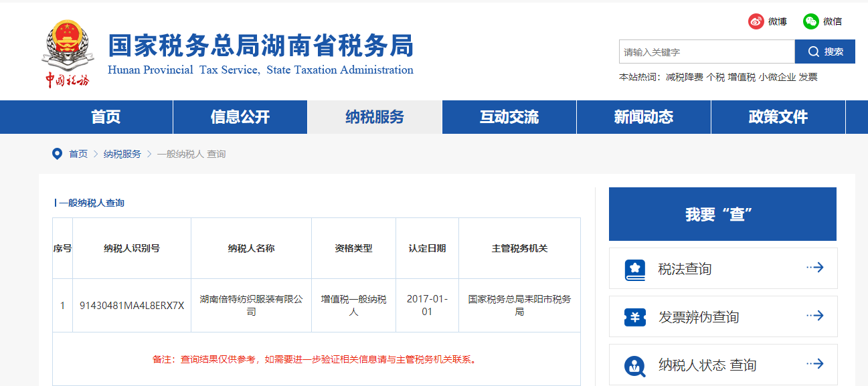This screenshot has height=386, width=868.
Task: Click the 税法查询 book icon
Action: 634,269
